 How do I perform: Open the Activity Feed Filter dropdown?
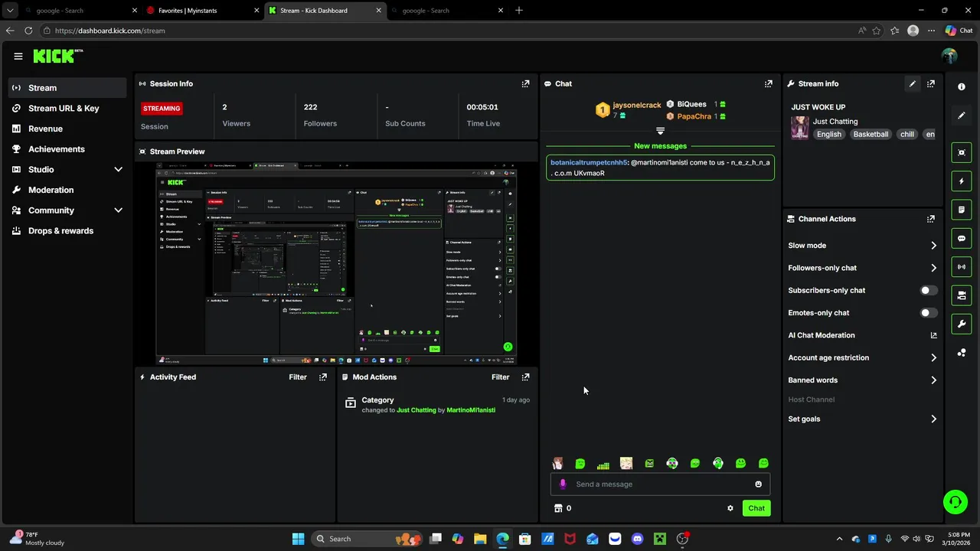(298, 377)
